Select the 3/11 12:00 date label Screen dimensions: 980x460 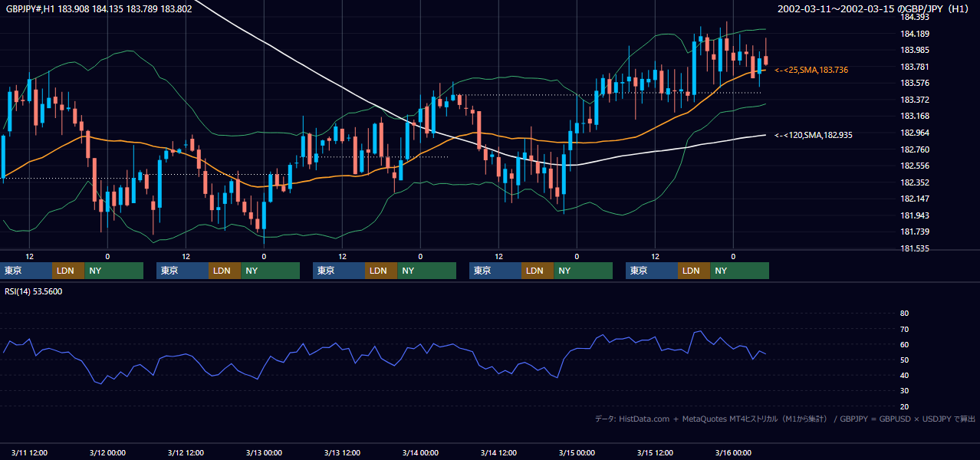[x=28, y=452]
